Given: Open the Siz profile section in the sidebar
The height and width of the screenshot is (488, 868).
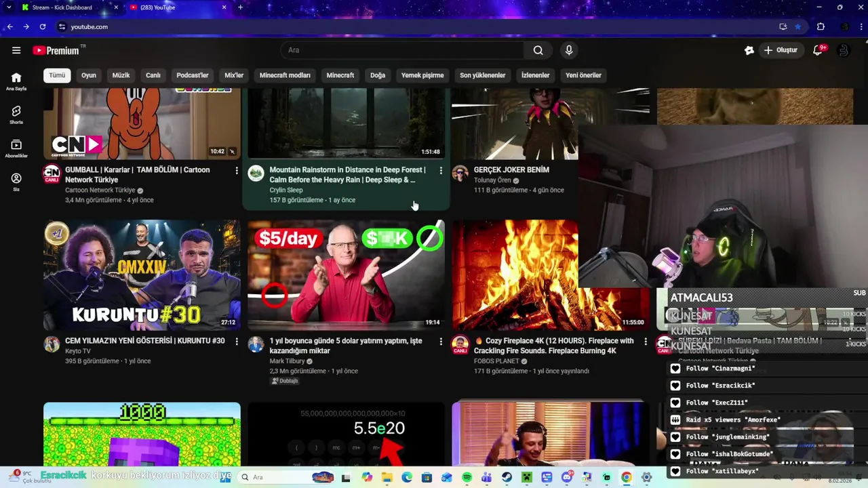Looking at the screenshot, I should click(16, 182).
